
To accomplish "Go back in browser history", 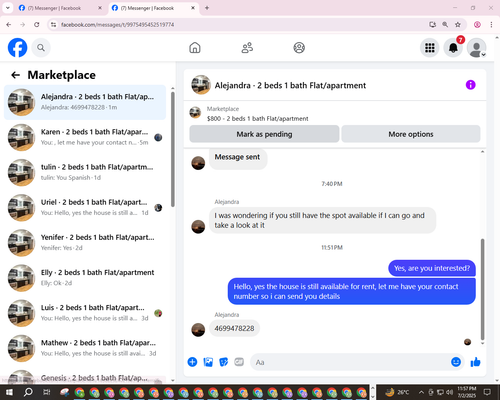I will (9, 24).
